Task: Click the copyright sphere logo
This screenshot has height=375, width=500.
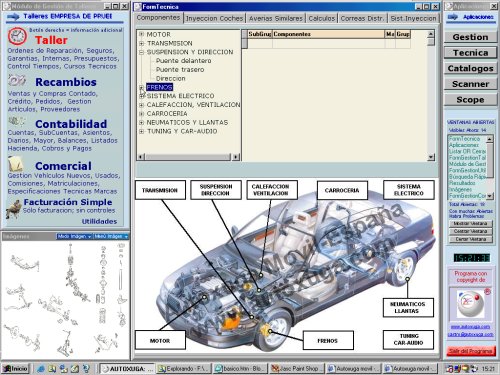Action: (x=470, y=304)
